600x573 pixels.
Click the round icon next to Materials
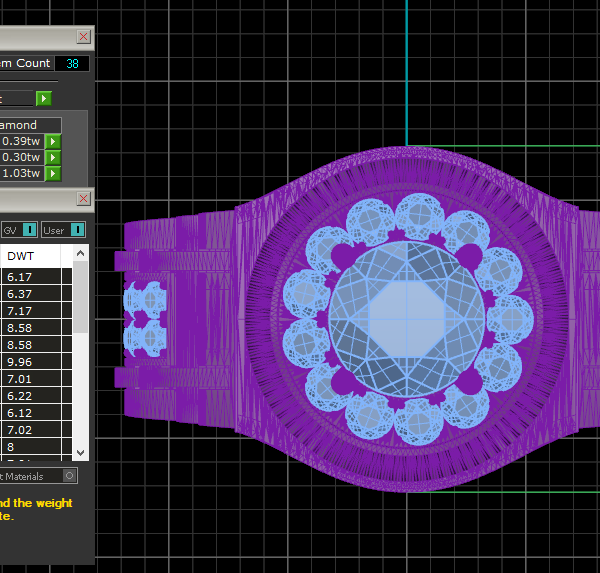click(x=69, y=476)
